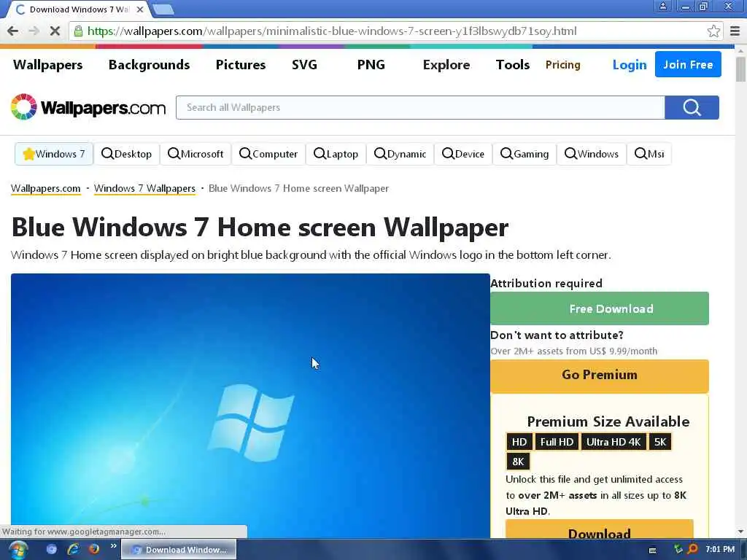747x560 pixels.
Task: Click the secure padlock icon in address bar
Action: (78, 31)
